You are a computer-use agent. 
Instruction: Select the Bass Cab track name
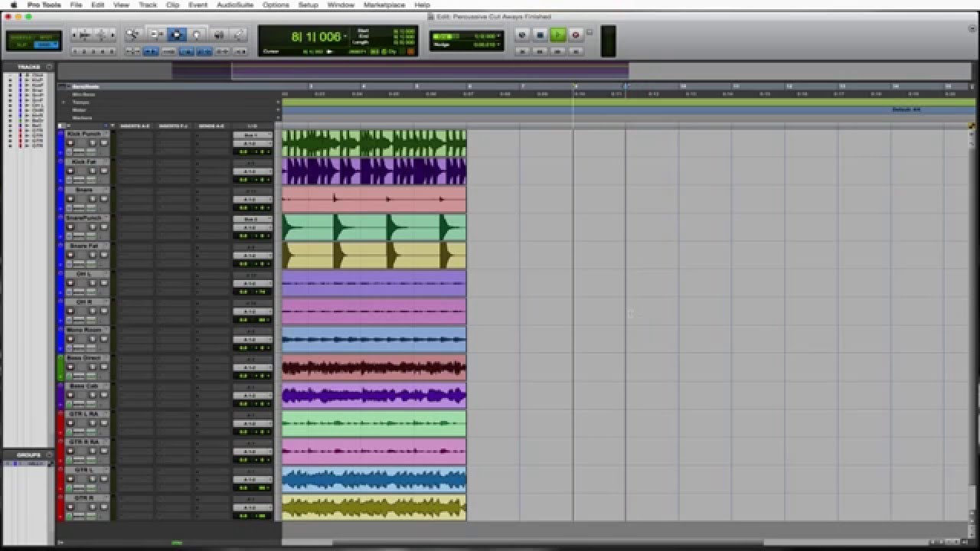click(x=83, y=386)
